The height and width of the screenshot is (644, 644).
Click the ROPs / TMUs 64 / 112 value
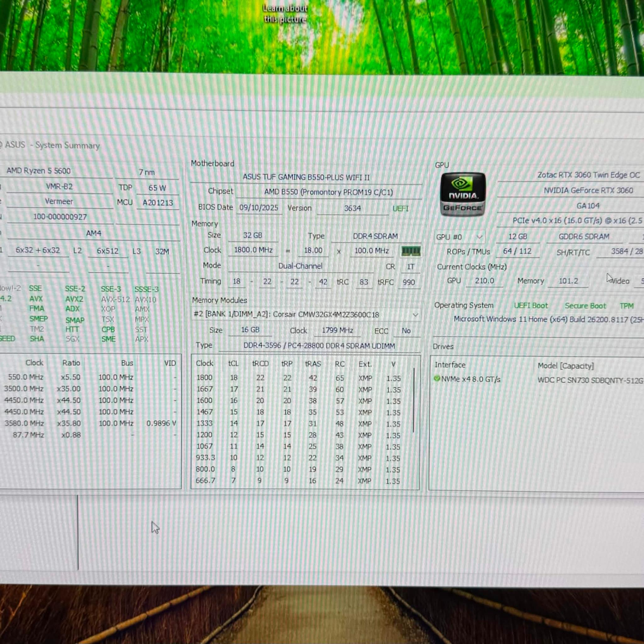(x=517, y=251)
